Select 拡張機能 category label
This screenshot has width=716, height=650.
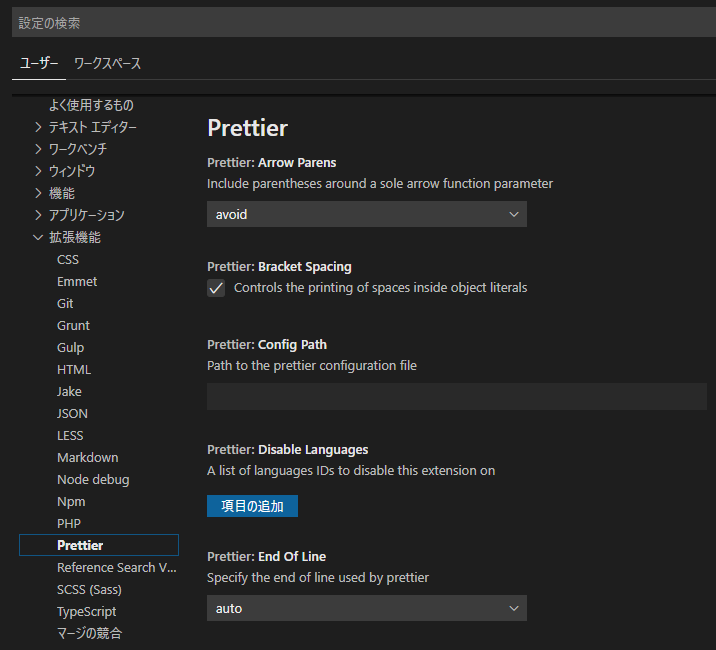[x=75, y=237]
